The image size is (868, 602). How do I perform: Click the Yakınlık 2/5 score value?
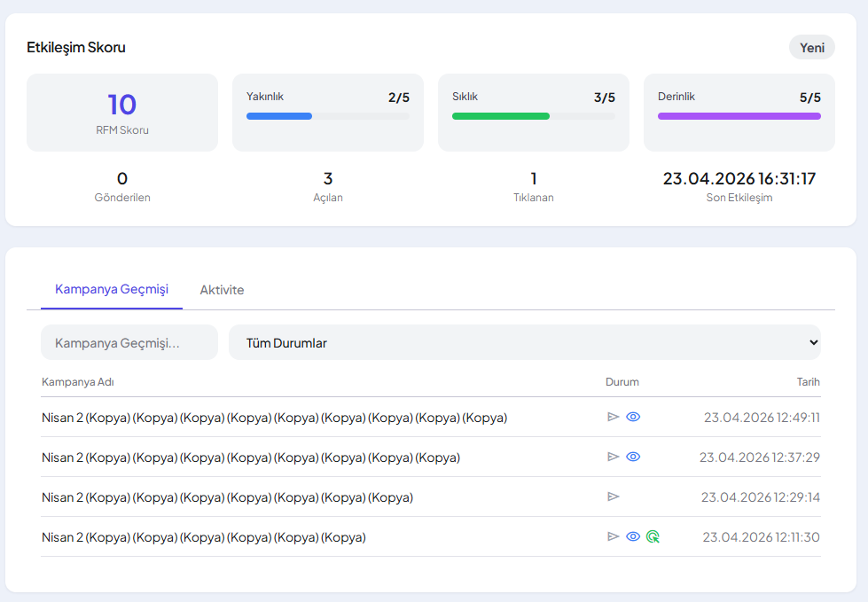coord(399,98)
